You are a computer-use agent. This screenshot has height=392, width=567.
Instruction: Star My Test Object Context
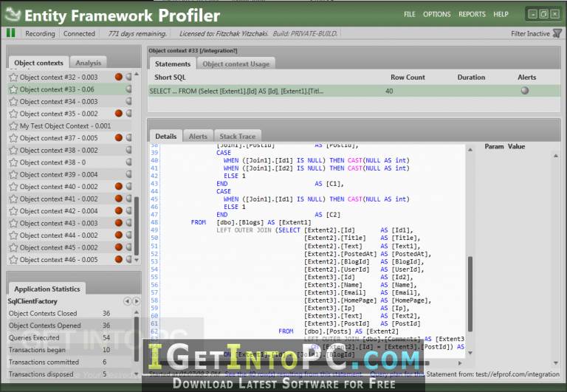click(14, 125)
